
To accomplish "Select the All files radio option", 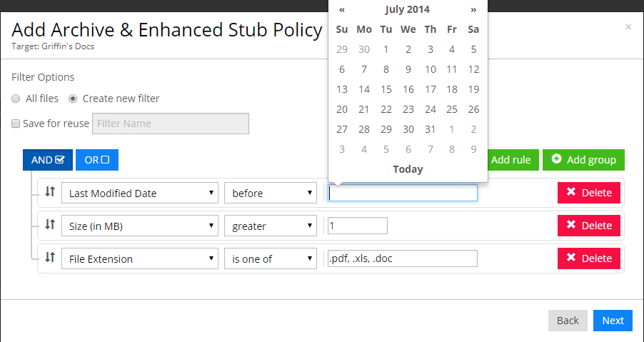I will coord(16,99).
